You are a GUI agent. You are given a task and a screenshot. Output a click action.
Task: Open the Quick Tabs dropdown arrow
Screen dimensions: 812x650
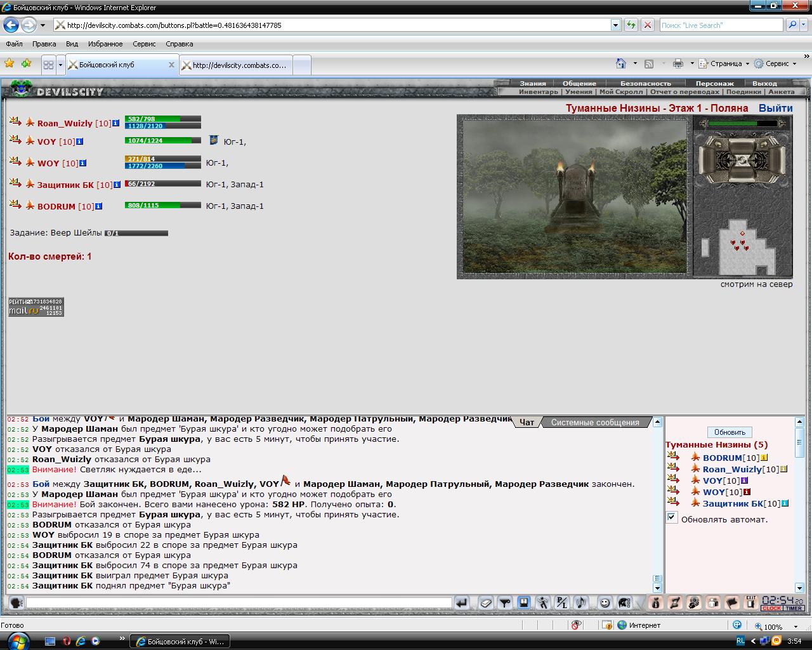[61, 65]
